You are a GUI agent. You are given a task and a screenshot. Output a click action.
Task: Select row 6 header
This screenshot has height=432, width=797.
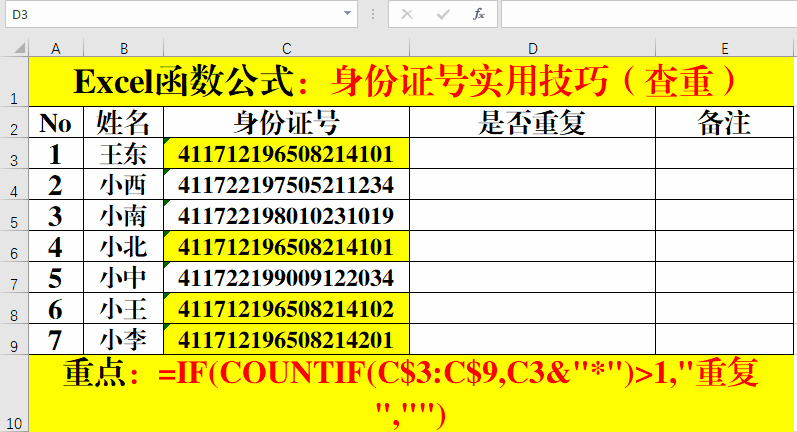tap(14, 246)
